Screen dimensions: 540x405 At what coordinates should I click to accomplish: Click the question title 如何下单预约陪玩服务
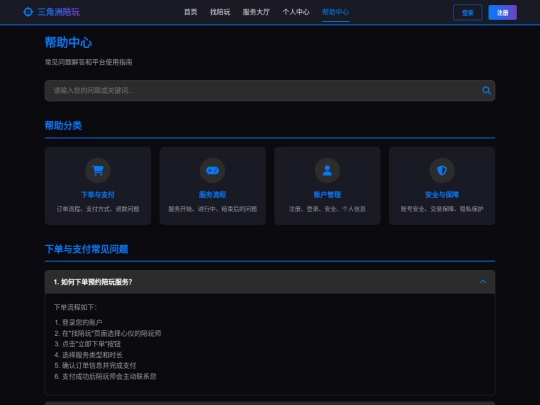click(93, 282)
